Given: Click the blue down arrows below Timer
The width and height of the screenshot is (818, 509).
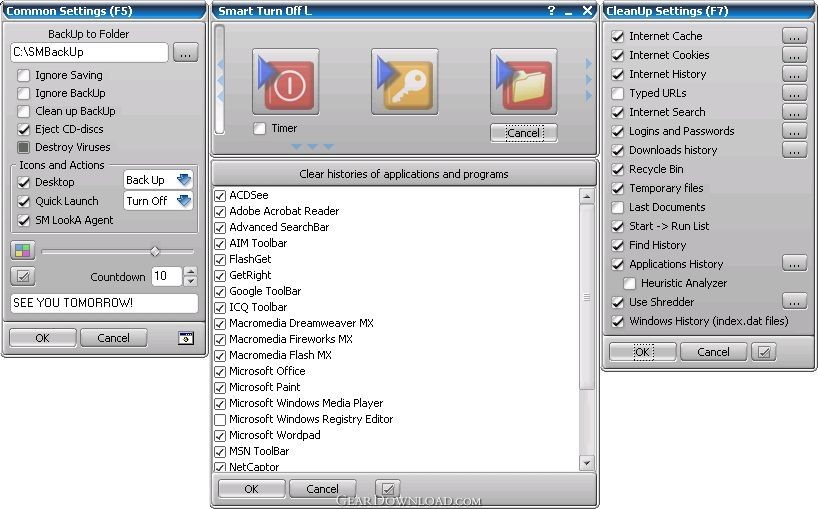Looking at the screenshot, I should tap(312, 147).
